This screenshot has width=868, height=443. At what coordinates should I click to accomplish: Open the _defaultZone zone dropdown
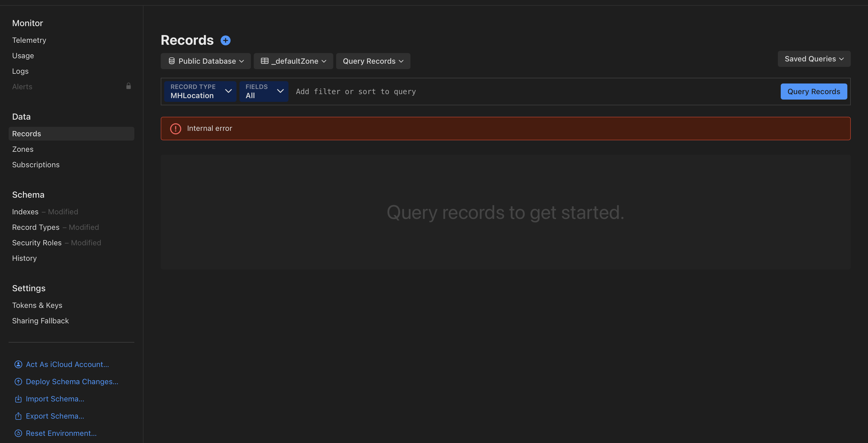(x=293, y=61)
